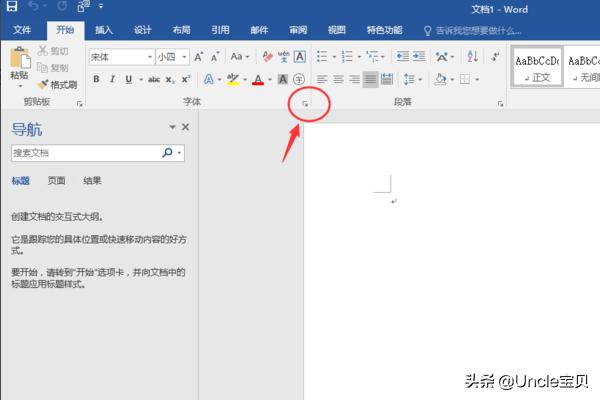Toggle underline formatting
This screenshot has height=400, width=600.
130,79
